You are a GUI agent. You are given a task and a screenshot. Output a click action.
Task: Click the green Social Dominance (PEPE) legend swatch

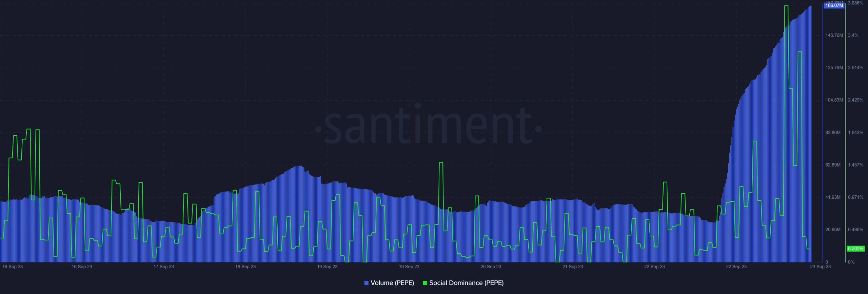425,283
